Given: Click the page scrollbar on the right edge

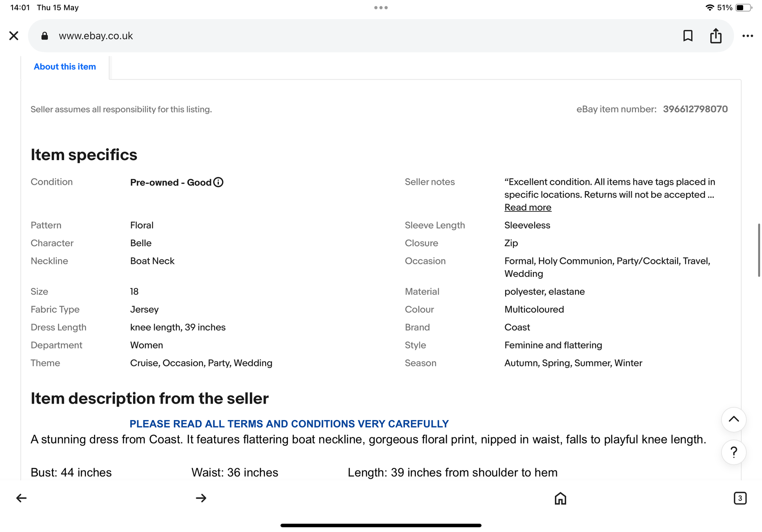Looking at the screenshot, I should coord(759,250).
